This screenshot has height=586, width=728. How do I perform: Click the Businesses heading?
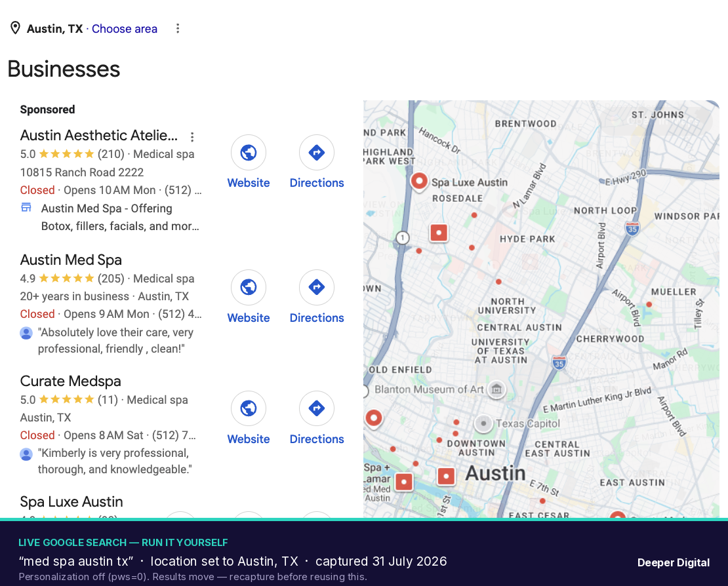coord(64,69)
